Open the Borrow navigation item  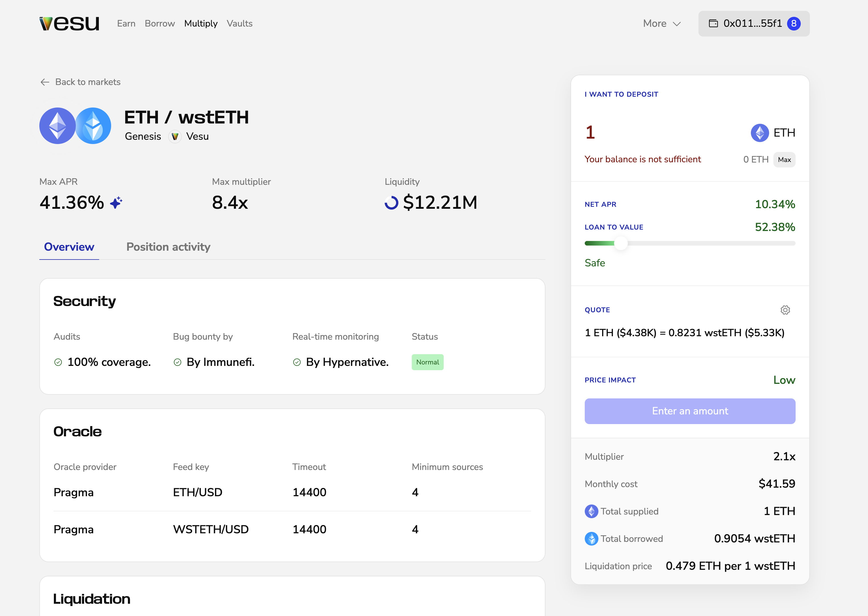click(x=160, y=23)
